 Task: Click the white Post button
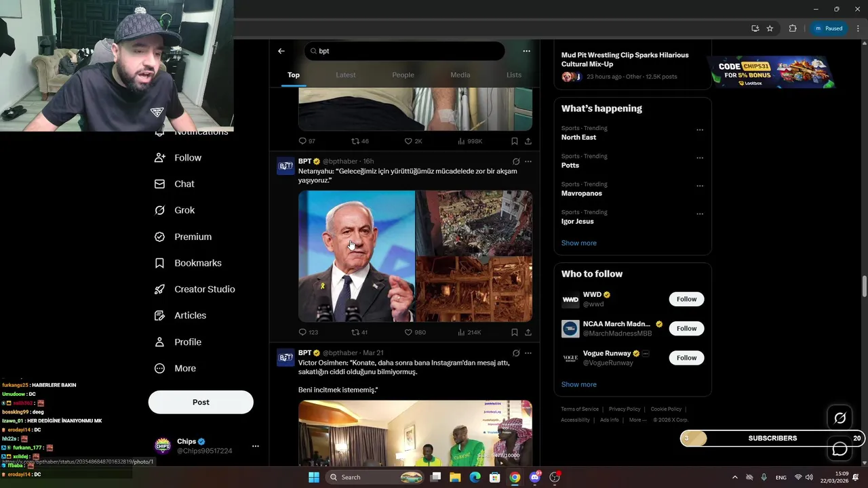coord(201,402)
